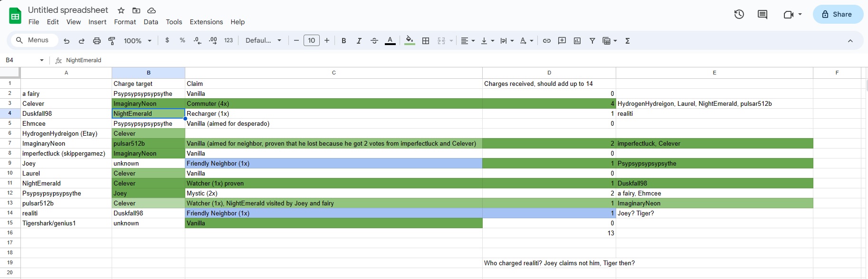This screenshot has height=279, width=868.
Task: Toggle strikethrough formatting
Action: pos(374,41)
